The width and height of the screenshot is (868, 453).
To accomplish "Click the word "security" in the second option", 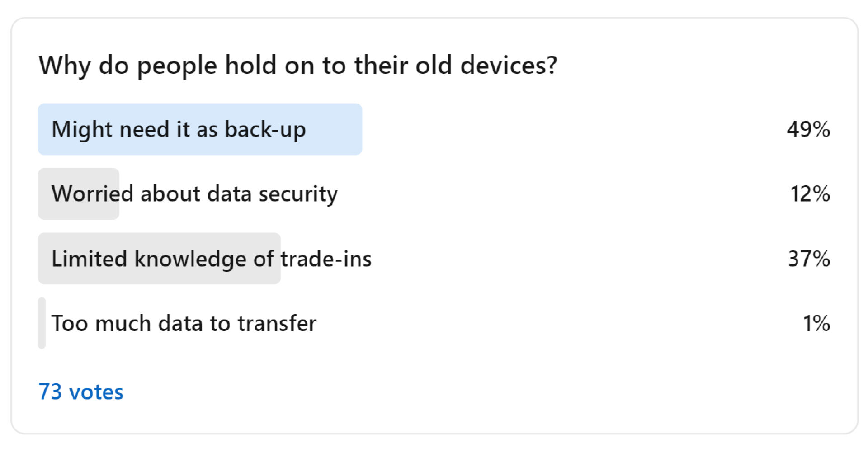I will coord(298,194).
